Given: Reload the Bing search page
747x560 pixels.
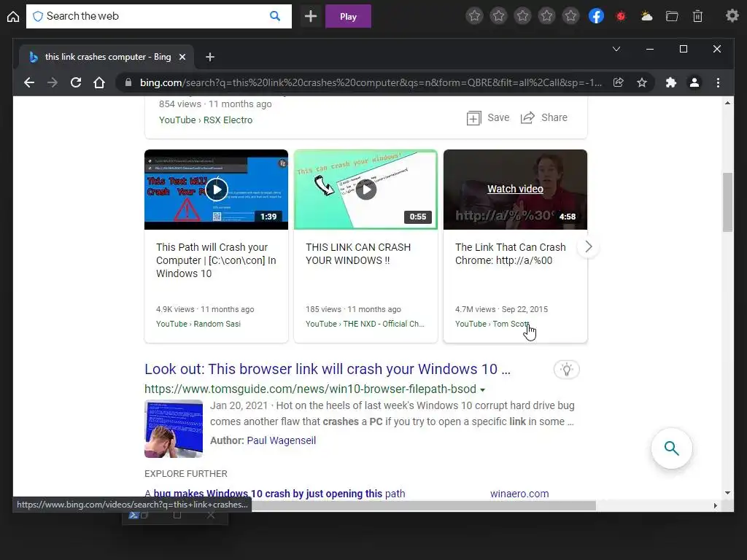Looking at the screenshot, I should click(76, 82).
